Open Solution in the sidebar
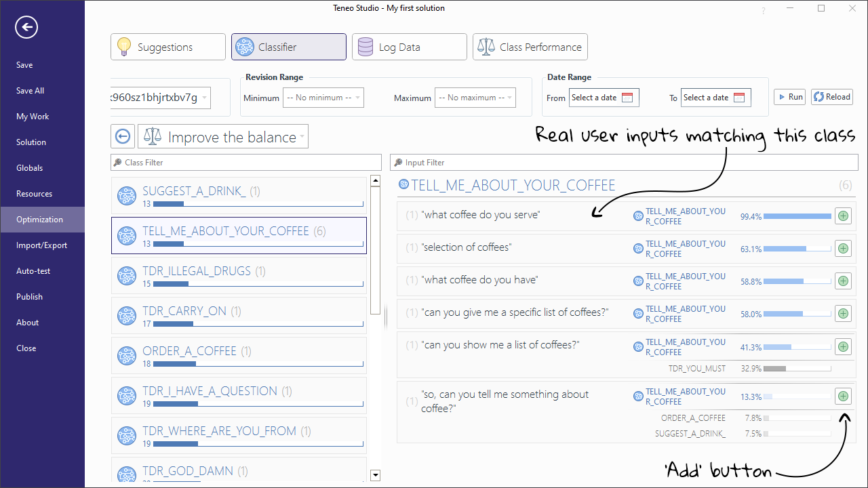868x488 pixels. 42,142
